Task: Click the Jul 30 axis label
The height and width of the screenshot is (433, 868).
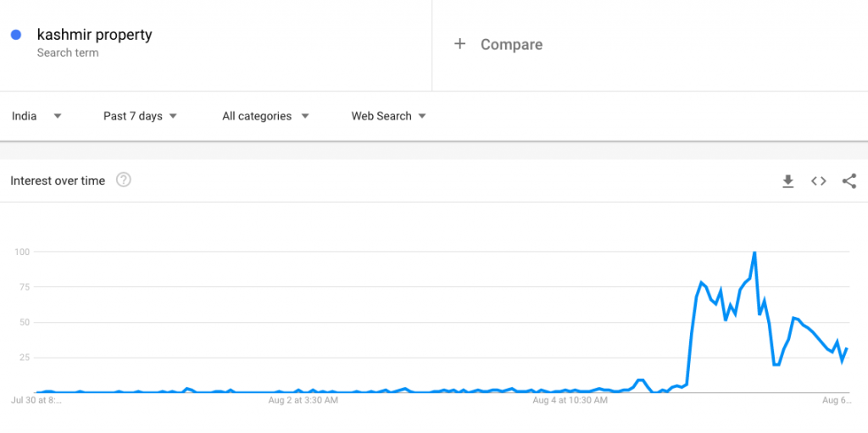Action: pyautogui.click(x=37, y=400)
